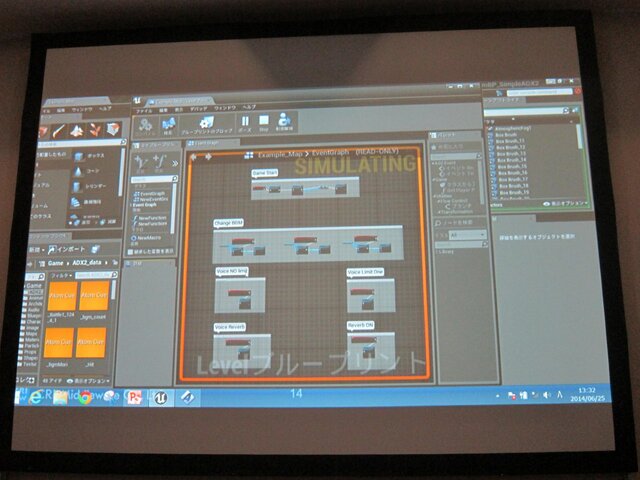
Task: Click the add Variable icon in My Blueprint
Action: pyautogui.click(x=141, y=162)
